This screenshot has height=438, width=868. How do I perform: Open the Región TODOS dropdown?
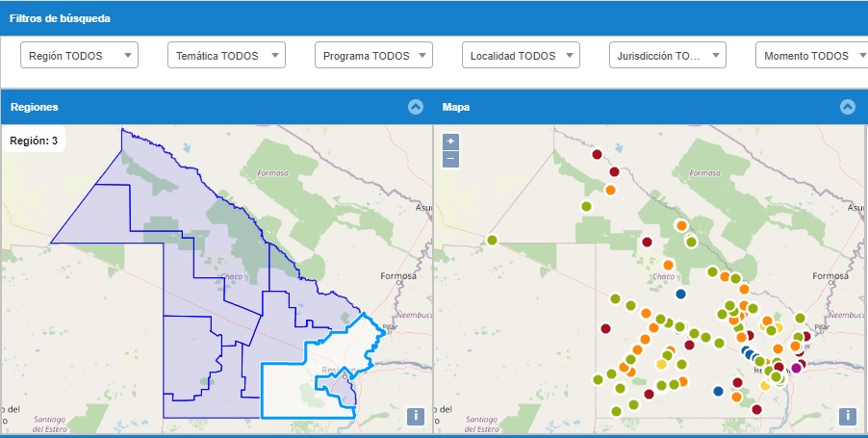(x=79, y=56)
